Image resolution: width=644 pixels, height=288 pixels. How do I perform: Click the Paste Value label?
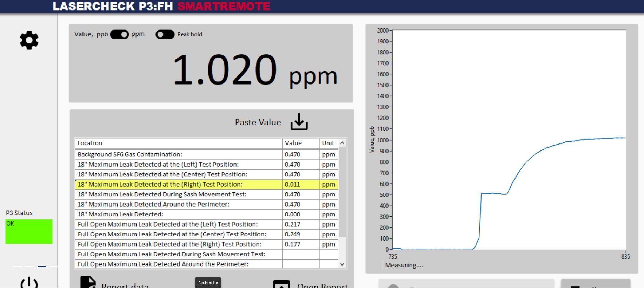pyautogui.click(x=258, y=122)
